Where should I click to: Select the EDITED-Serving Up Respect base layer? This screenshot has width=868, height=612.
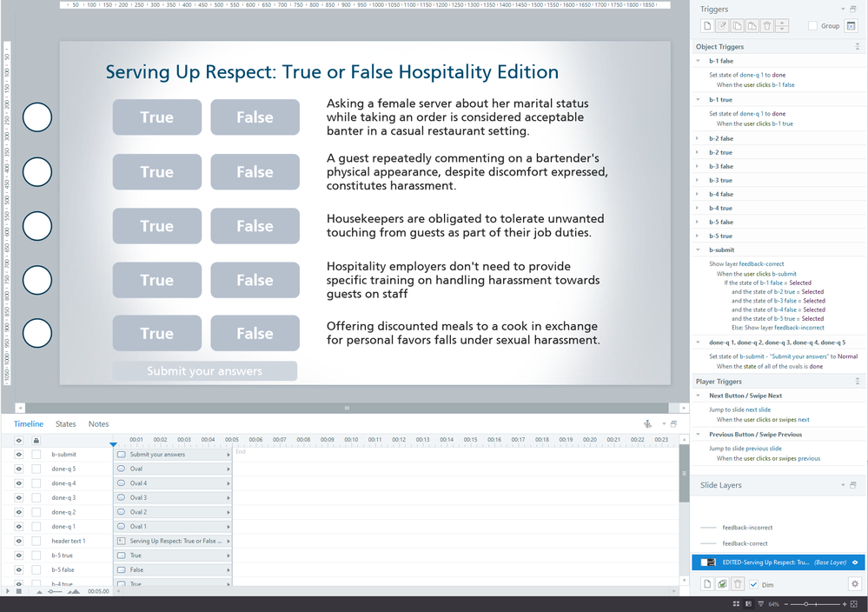click(779, 562)
